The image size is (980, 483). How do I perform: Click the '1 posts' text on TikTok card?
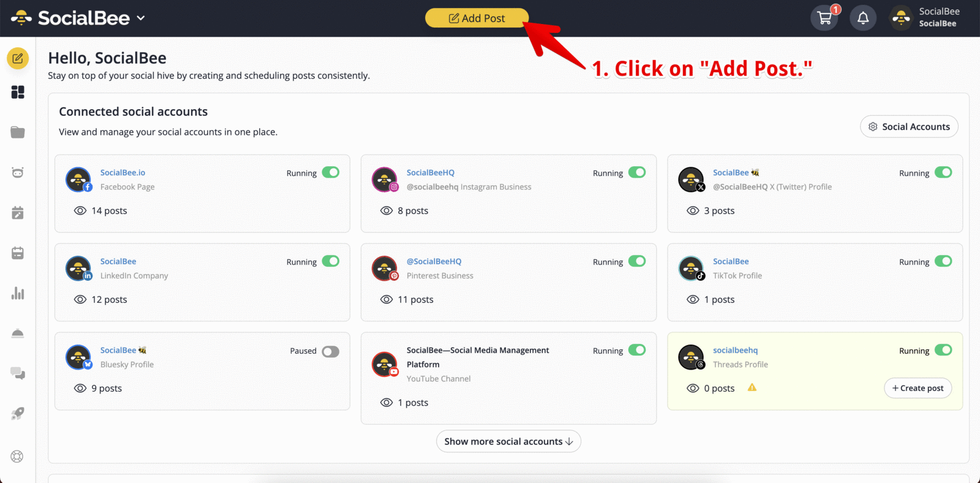(x=719, y=299)
